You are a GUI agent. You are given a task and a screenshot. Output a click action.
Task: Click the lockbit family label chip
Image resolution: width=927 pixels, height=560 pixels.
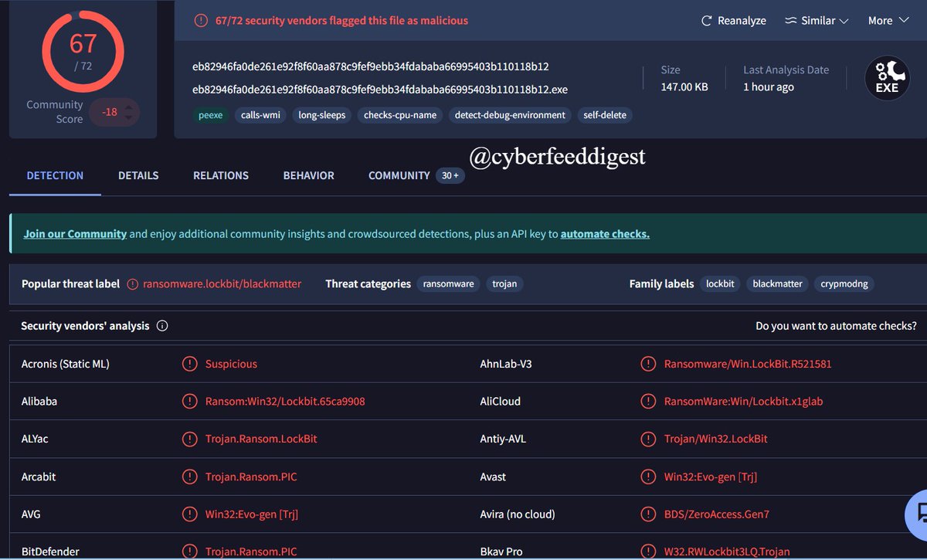point(720,283)
